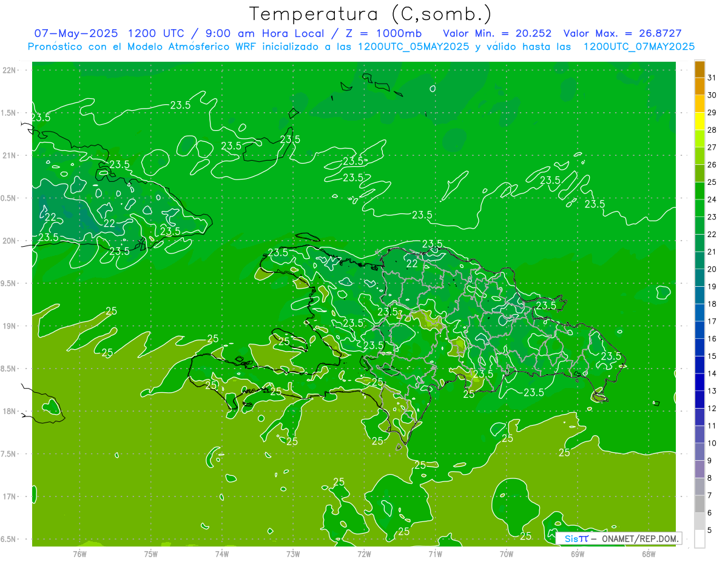Click the 17N latitude axis label
The height and width of the screenshot is (562, 728).
[10, 497]
